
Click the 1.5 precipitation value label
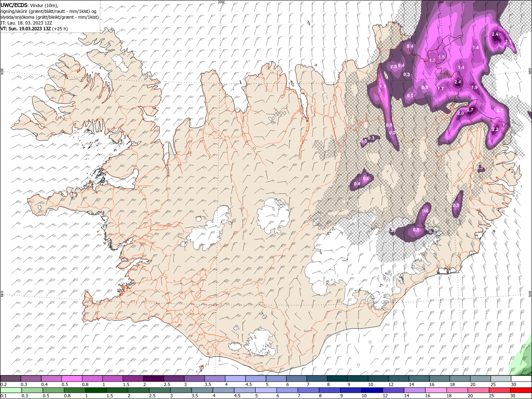tap(442, 57)
